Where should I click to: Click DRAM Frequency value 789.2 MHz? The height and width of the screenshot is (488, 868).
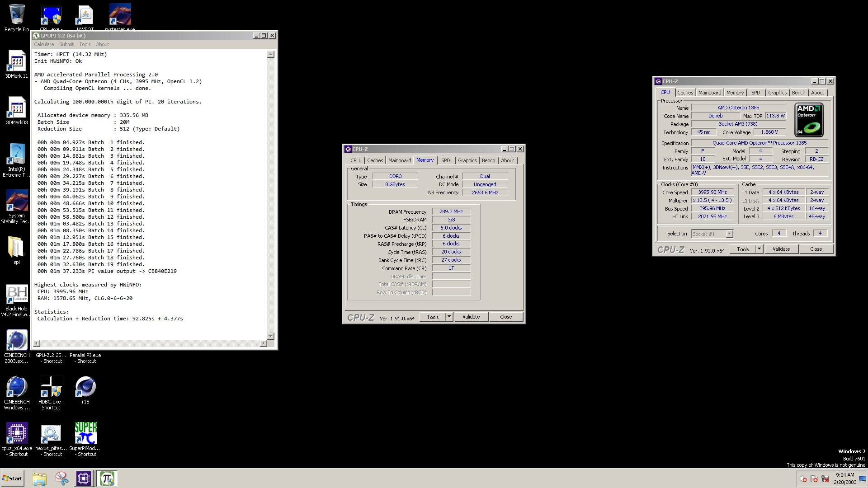click(x=451, y=211)
